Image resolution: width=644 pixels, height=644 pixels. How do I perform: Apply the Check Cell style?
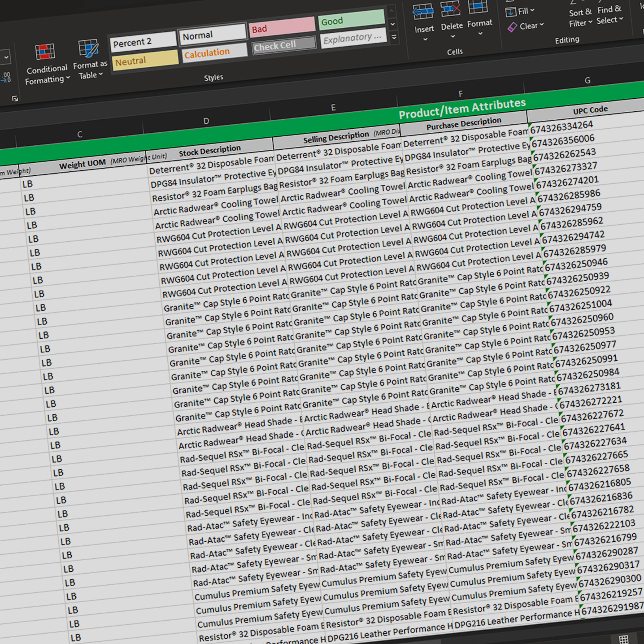pos(283,45)
